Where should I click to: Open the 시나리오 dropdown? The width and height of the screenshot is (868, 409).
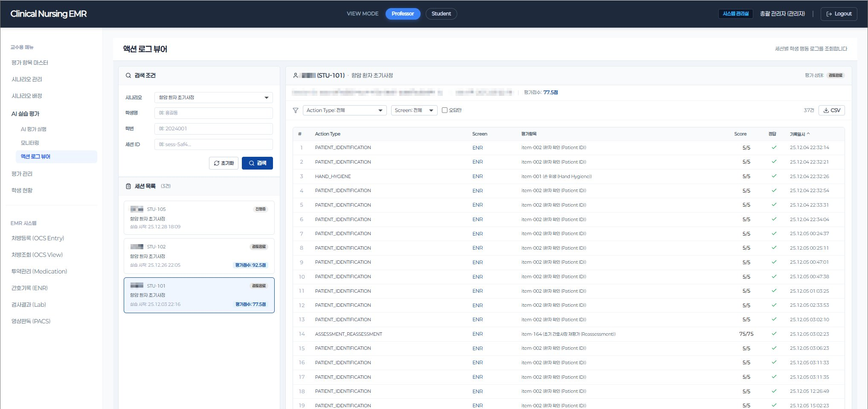pos(214,98)
